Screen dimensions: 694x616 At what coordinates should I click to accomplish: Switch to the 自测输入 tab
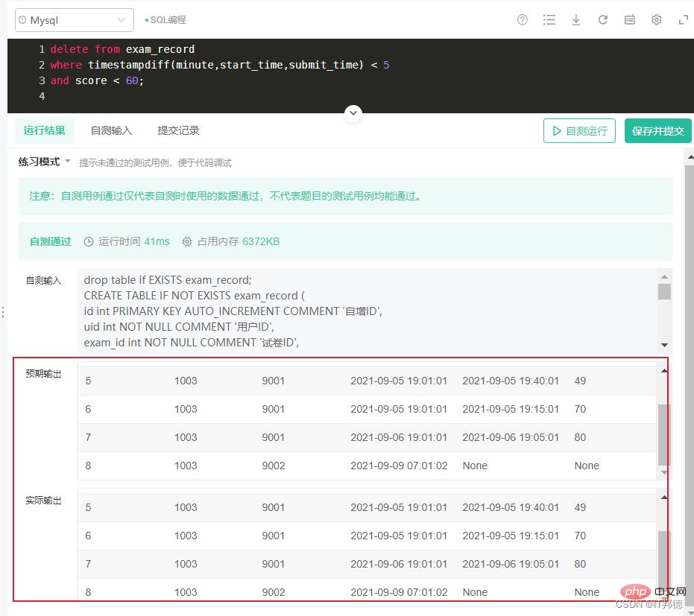(x=111, y=130)
